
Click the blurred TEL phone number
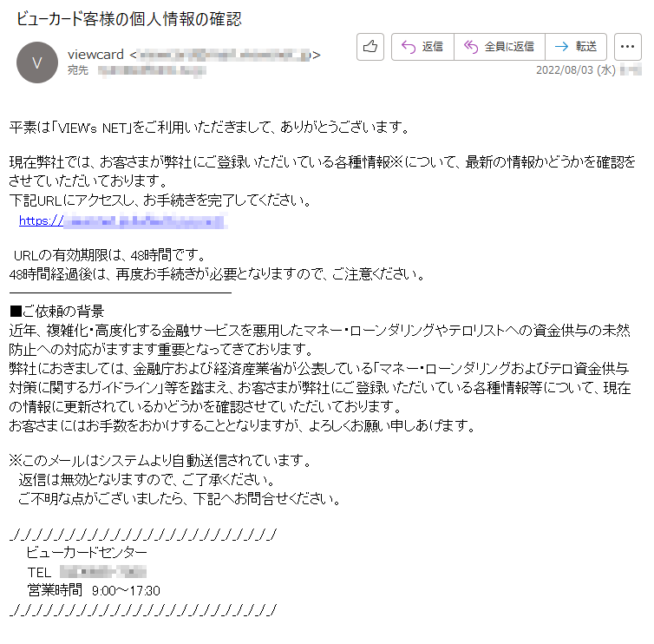(103, 571)
